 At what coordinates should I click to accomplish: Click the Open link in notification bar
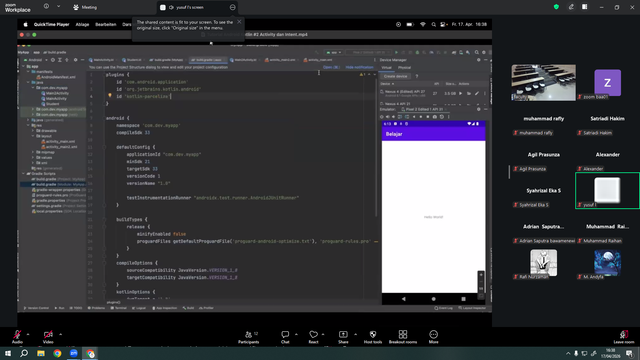pyautogui.click(x=331, y=67)
